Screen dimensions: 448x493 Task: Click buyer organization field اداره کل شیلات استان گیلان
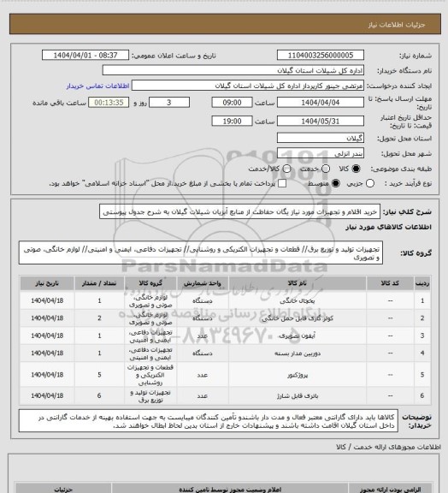coord(233,70)
